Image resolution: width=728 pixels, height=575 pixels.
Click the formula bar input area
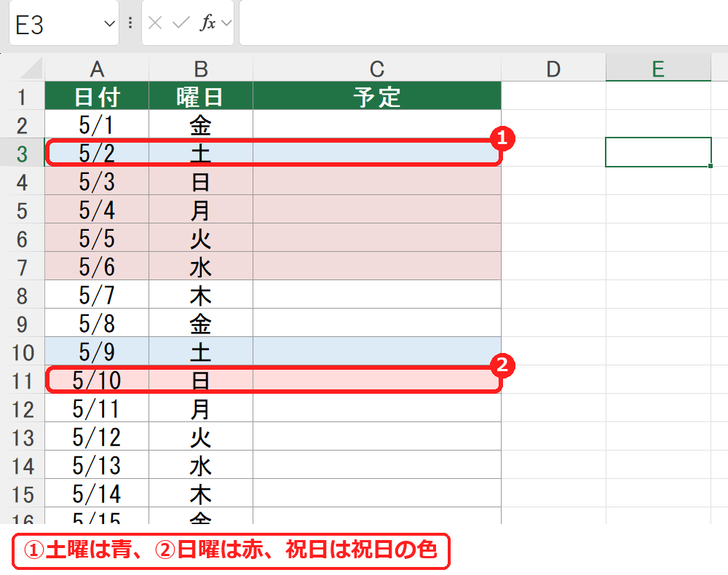click(483, 23)
